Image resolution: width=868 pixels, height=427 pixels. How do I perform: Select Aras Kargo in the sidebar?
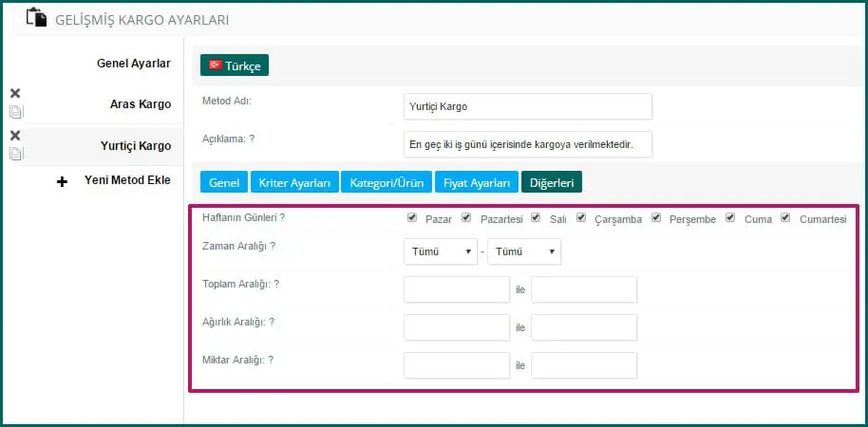pos(141,104)
